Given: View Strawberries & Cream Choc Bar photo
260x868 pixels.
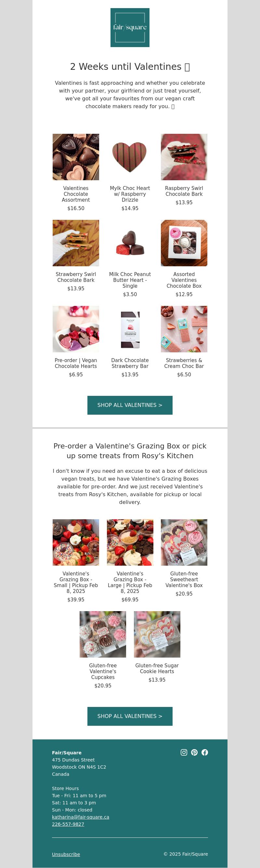Looking at the screenshot, I should [x=184, y=329].
